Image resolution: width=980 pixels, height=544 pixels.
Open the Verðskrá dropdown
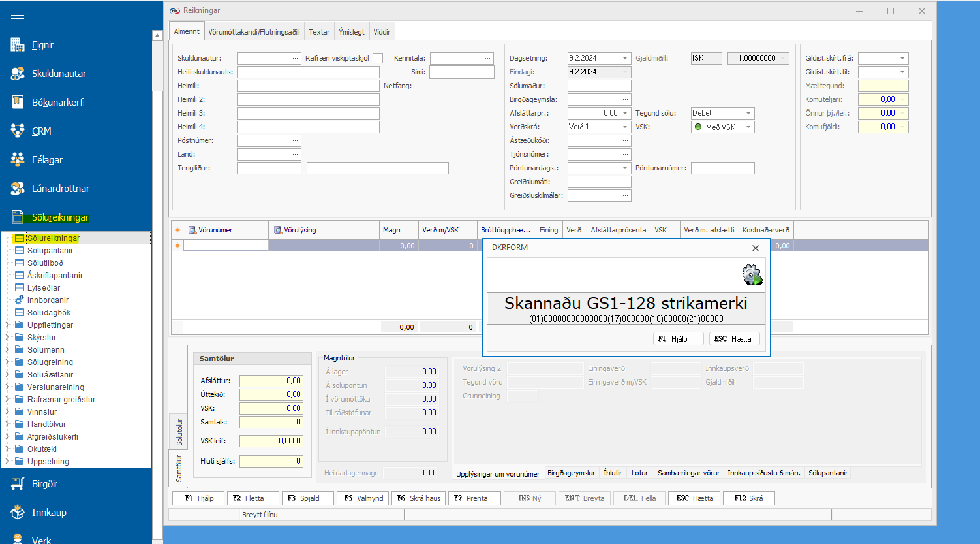pos(624,127)
